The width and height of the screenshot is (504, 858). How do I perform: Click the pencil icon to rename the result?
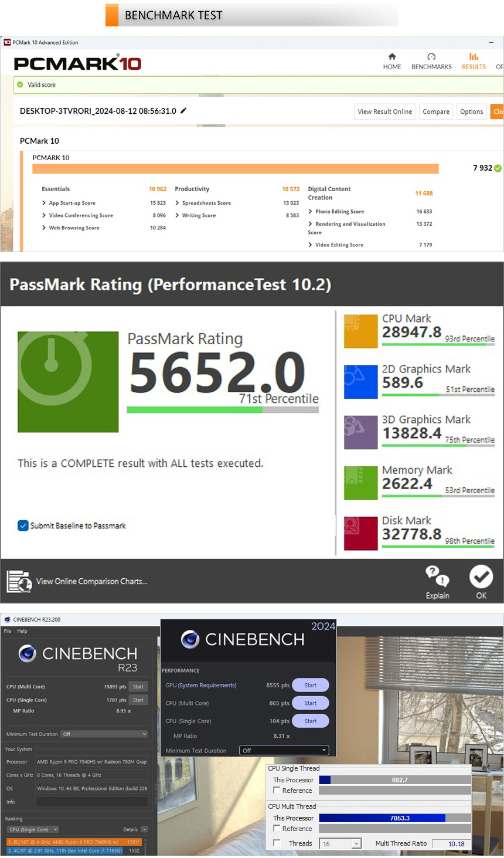(183, 110)
